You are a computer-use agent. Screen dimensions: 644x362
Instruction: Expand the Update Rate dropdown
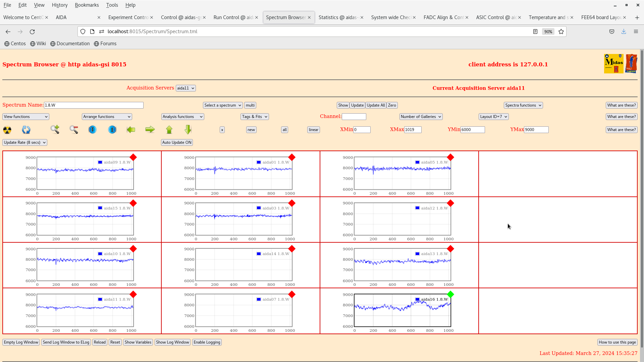coord(25,142)
